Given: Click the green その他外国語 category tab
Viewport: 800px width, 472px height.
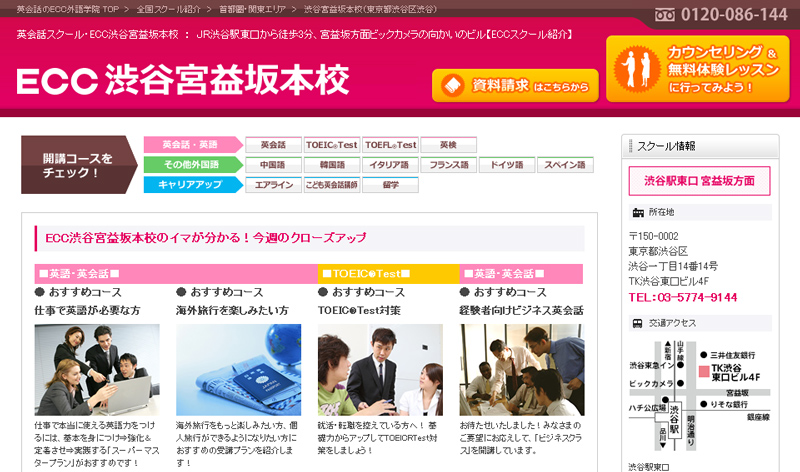Looking at the screenshot, I should point(193,165).
